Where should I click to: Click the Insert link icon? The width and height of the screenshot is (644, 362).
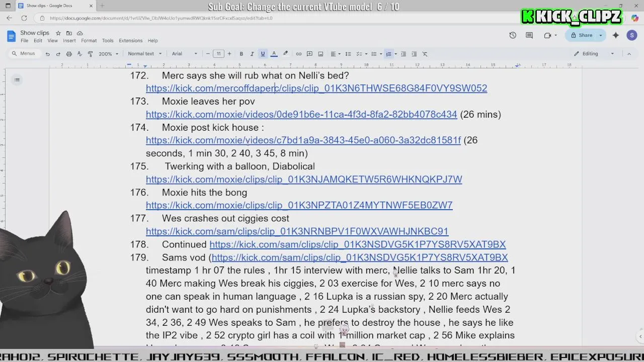tap(298, 54)
